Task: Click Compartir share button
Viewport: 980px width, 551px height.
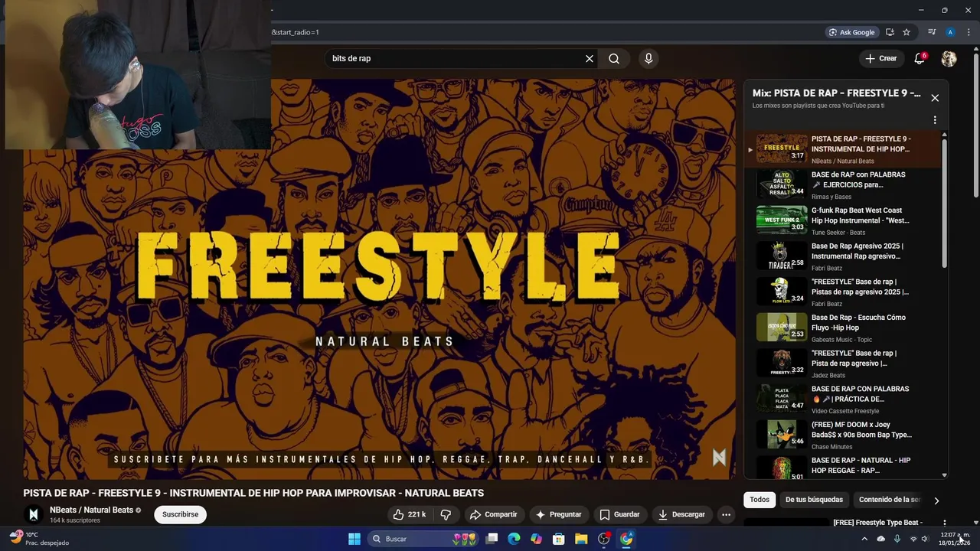Action: (493, 514)
